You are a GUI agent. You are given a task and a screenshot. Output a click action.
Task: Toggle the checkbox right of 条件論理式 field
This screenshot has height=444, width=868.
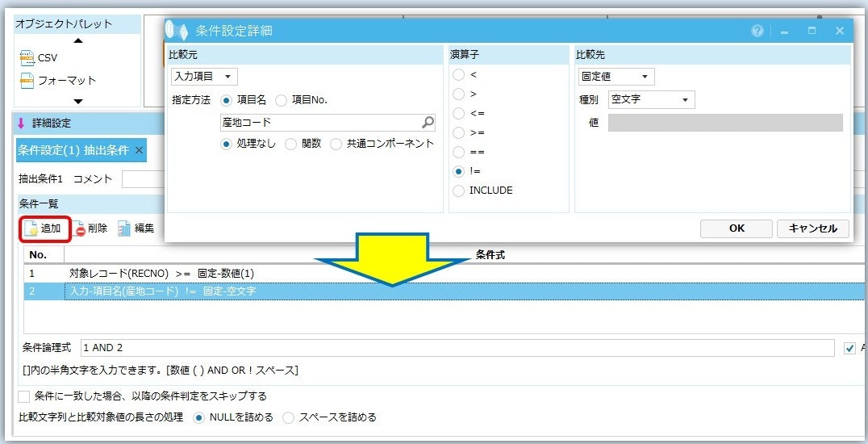pos(850,349)
